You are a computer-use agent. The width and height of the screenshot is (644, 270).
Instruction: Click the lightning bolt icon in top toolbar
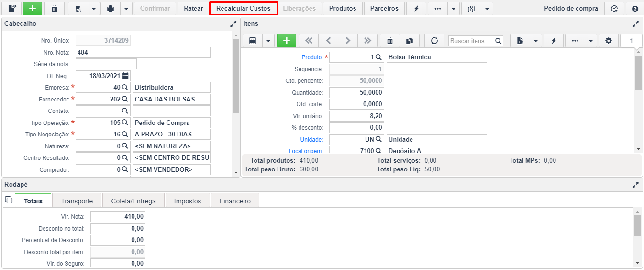(x=416, y=9)
